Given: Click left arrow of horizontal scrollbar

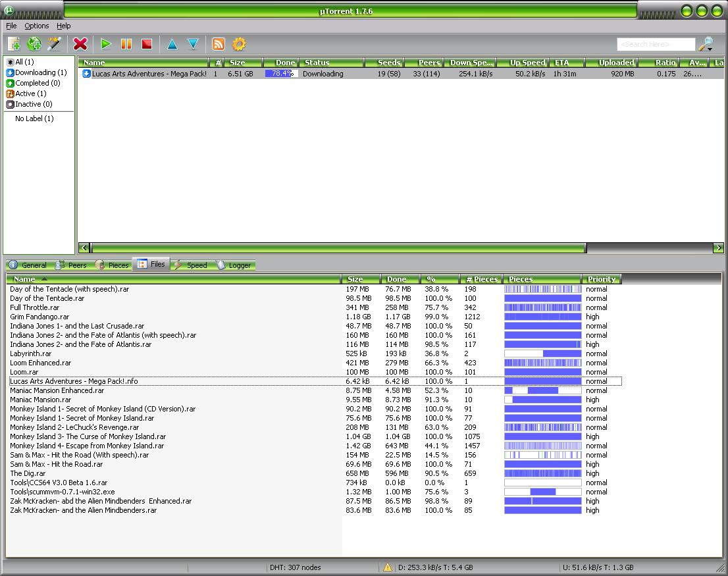Looking at the screenshot, I should [x=84, y=248].
